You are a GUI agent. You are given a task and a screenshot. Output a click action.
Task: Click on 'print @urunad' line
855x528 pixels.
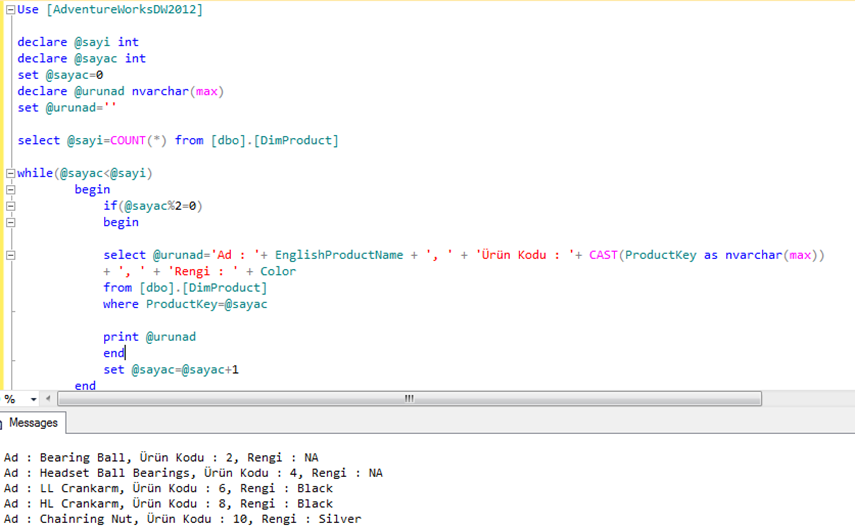click(149, 337)
